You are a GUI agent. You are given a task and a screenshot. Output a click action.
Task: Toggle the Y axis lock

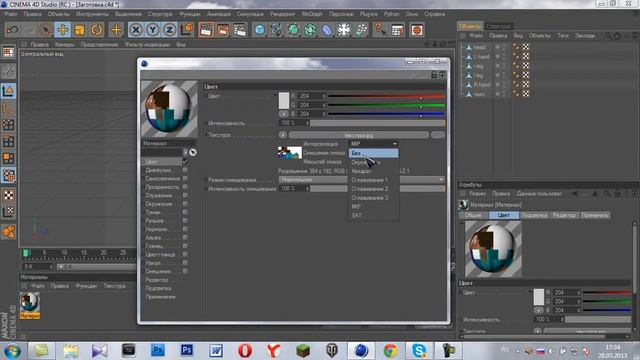click(153, 30)
